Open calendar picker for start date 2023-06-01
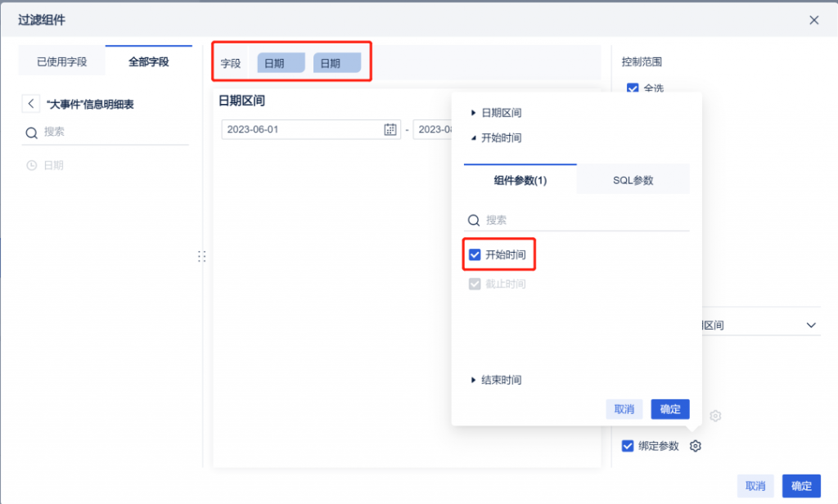 point(390,129)
